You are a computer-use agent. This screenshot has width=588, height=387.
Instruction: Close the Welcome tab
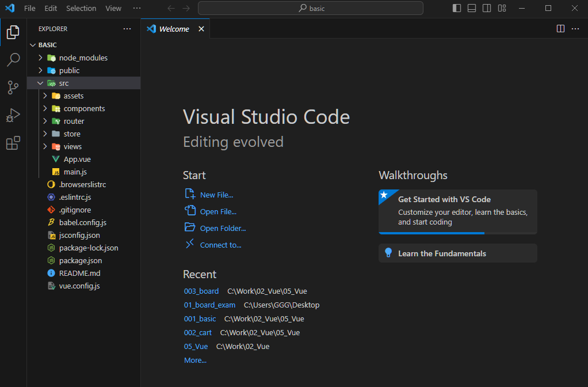tap(201, 29)
